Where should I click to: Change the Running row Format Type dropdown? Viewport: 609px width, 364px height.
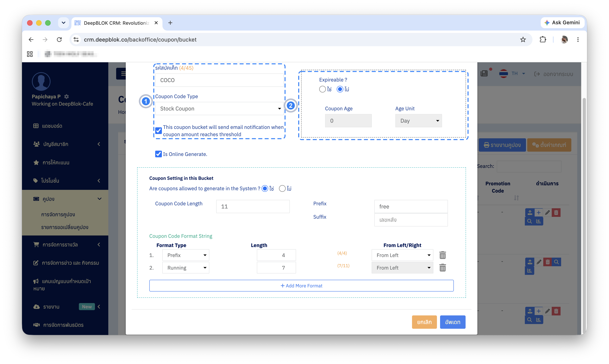(x=186, y=268)
